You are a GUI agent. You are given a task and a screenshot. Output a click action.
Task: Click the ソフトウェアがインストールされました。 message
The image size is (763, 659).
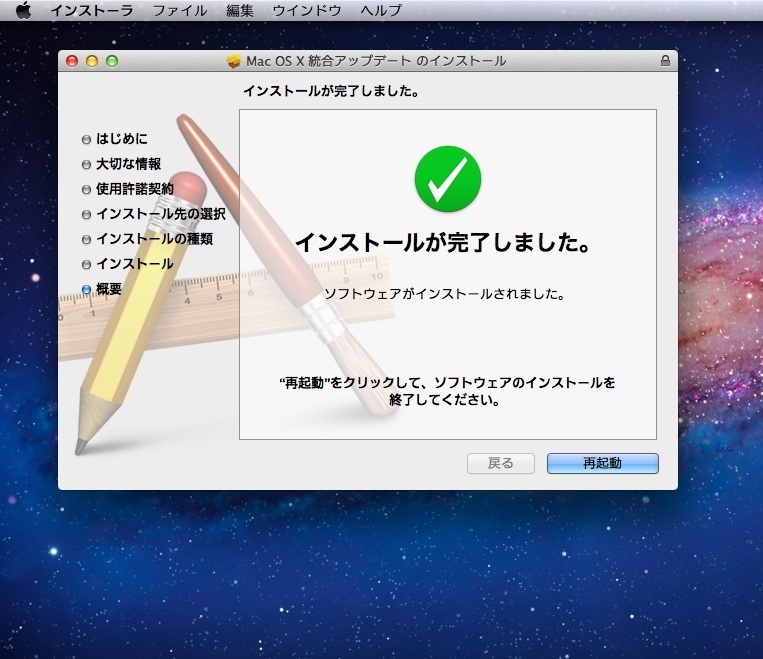pyautogui.click(x=444, y=294)
